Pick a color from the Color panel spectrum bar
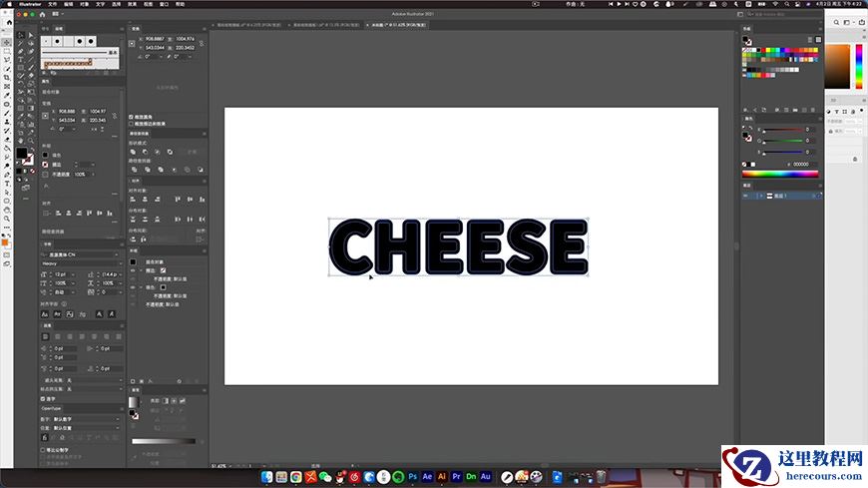Image resolution: width=868 pixels, height=488 pixels. (x=780, y=174)
